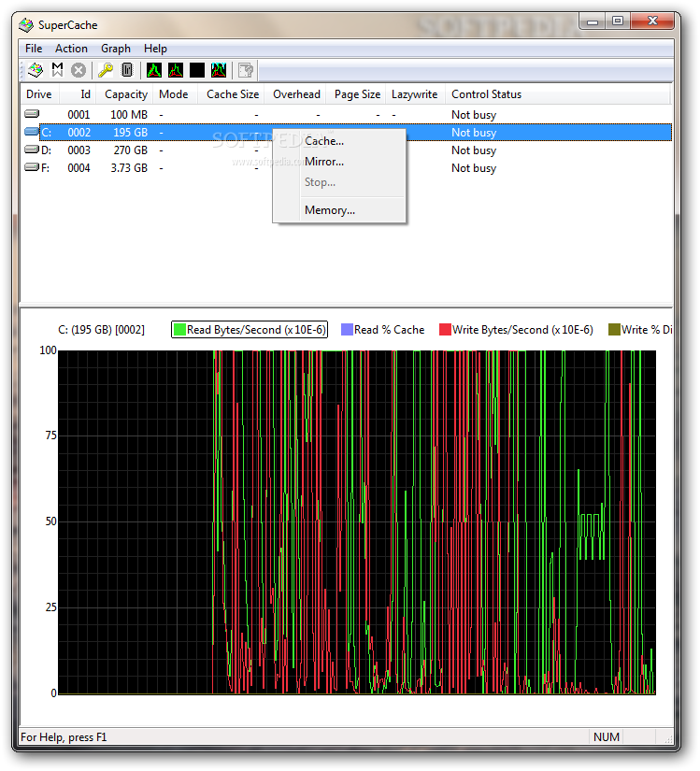700x771 pixels.
Task: Click the 100 MB capacity cell
Action: pos(129,115)
